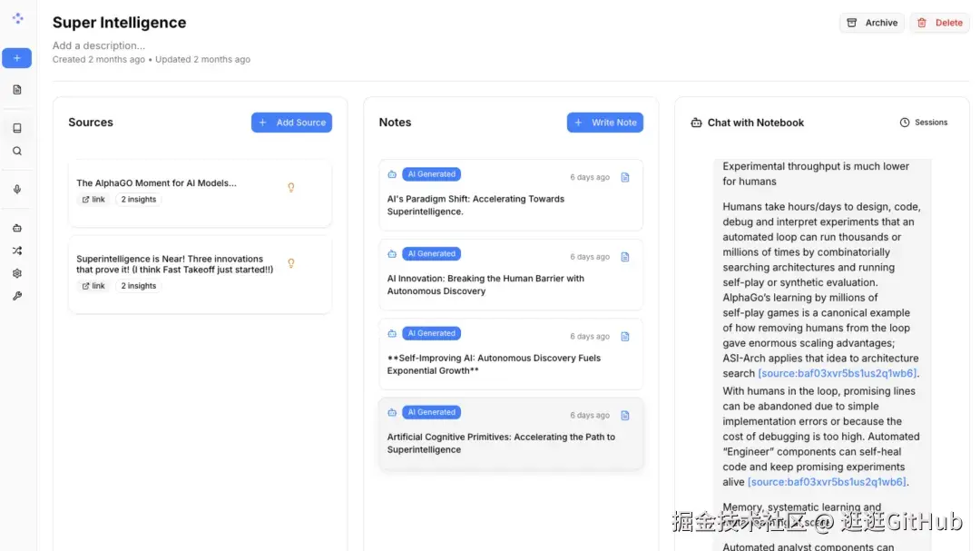Image resolution: width=980 pixels, height=551 pixels.
Task: Open the notebooks book icon in sidebar
Action: pos(16,128)
